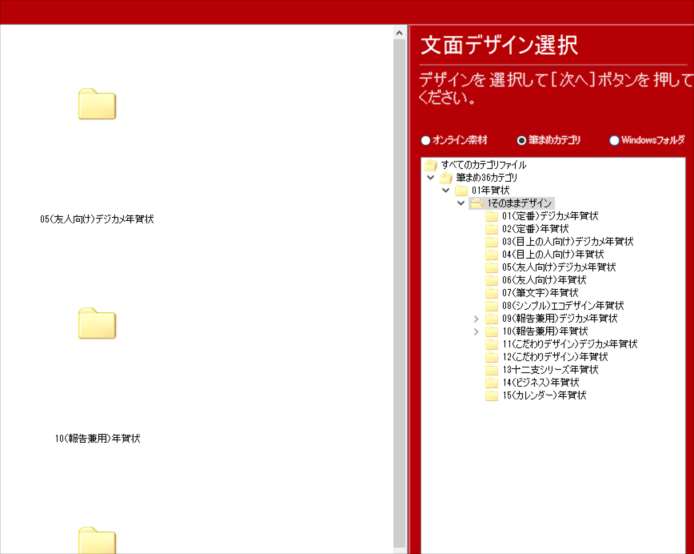Select 14(ビジネス)年賀状 in the category tree
This screenshot has width=694, height=554.
point(540,383)
